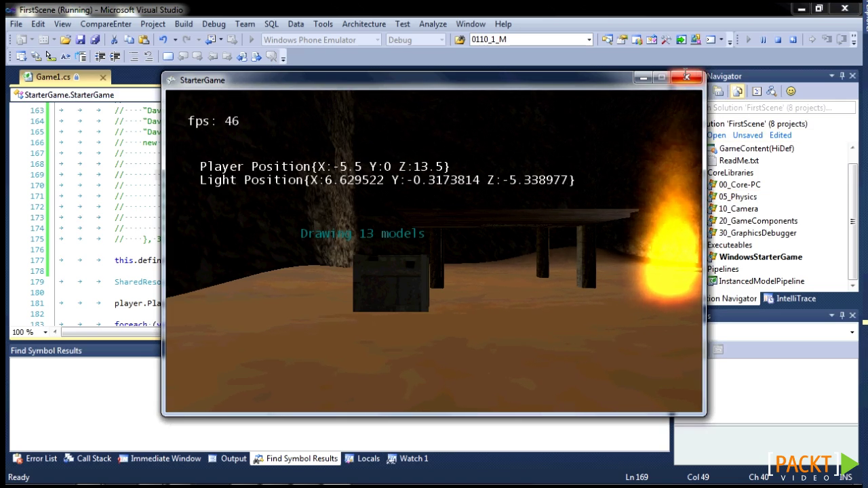
Task: Select the WindowsStarterGame project
Action: coord(760,257)
